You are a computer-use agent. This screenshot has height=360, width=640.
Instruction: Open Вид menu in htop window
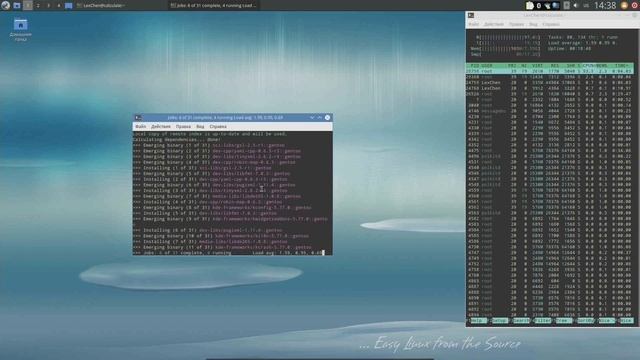coord(533,24)
